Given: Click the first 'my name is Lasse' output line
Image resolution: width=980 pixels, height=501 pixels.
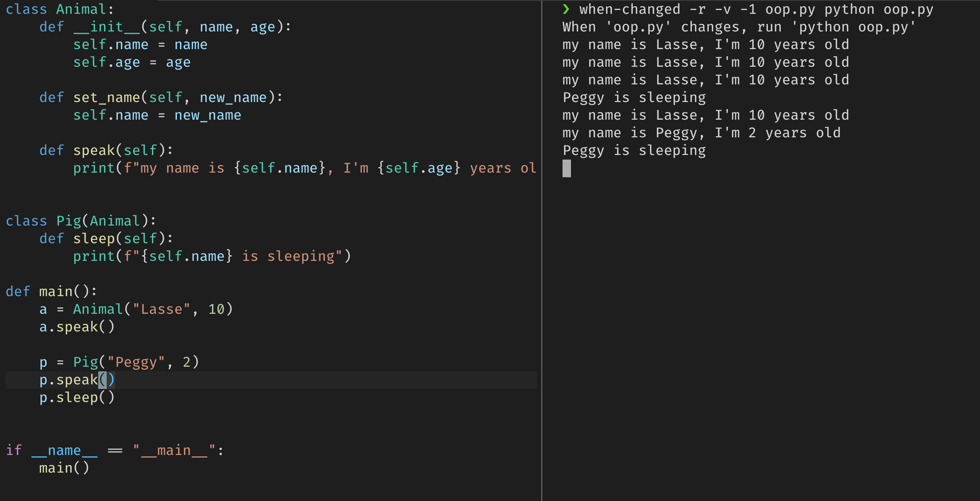Looking at the screenshot, I should coord(706,44).
